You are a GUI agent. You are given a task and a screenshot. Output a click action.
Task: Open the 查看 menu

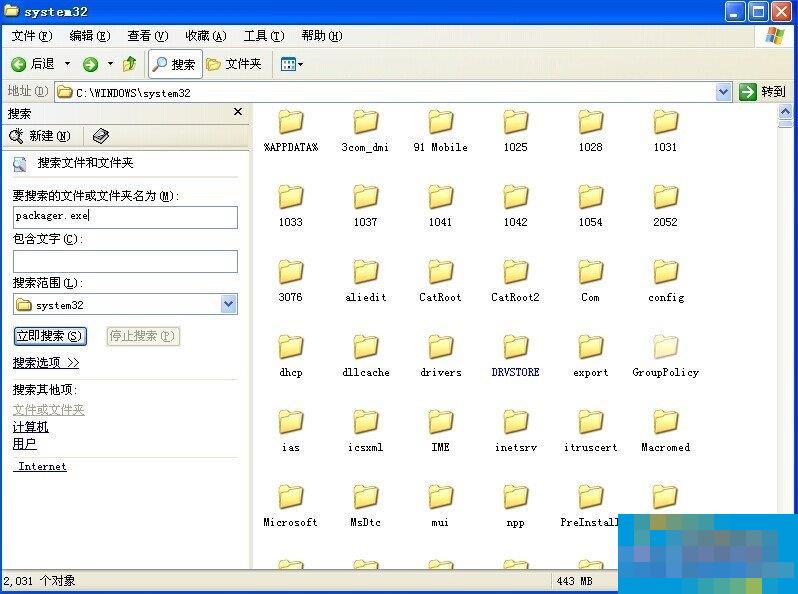tap(148, 36)
